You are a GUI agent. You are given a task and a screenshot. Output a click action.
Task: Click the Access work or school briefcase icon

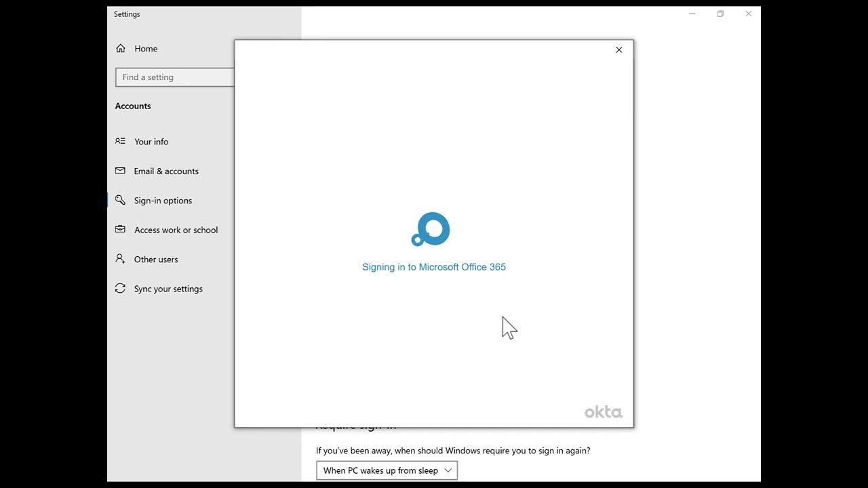coord(120,229)
